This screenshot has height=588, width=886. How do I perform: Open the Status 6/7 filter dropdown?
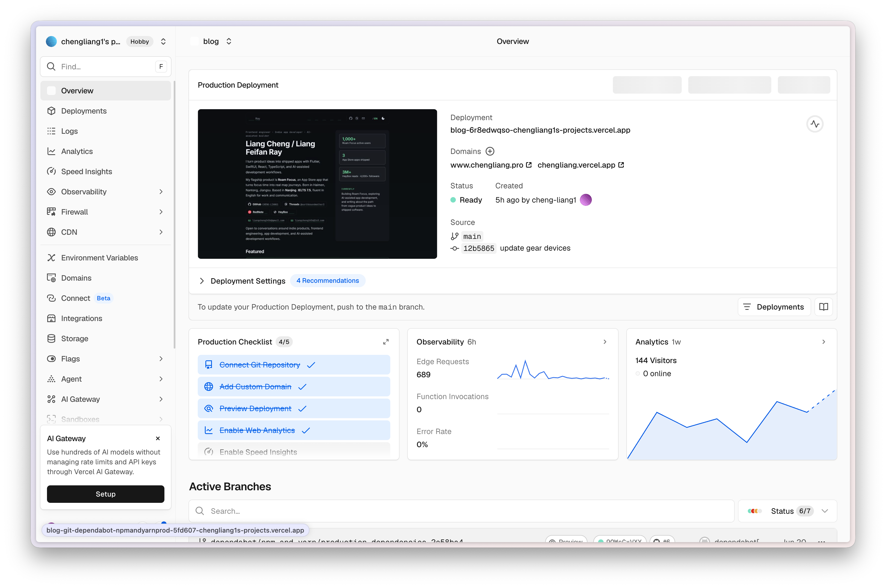(x=787, y=511)
